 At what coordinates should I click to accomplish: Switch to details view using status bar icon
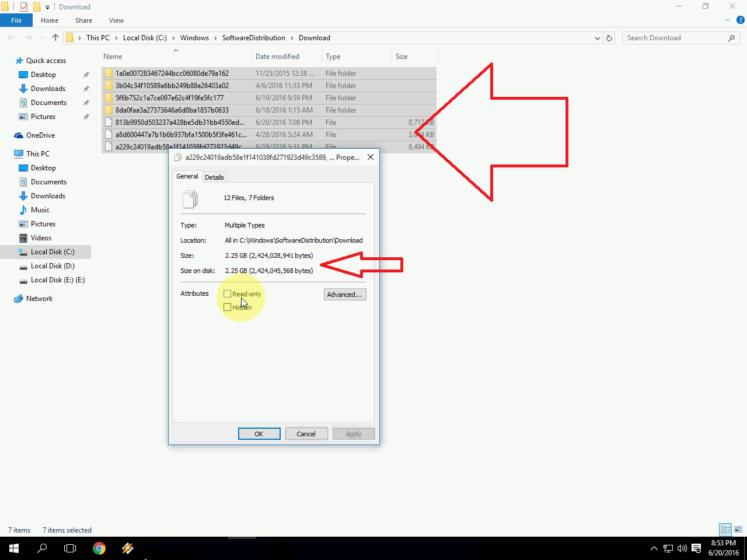(x=724, y=530)
